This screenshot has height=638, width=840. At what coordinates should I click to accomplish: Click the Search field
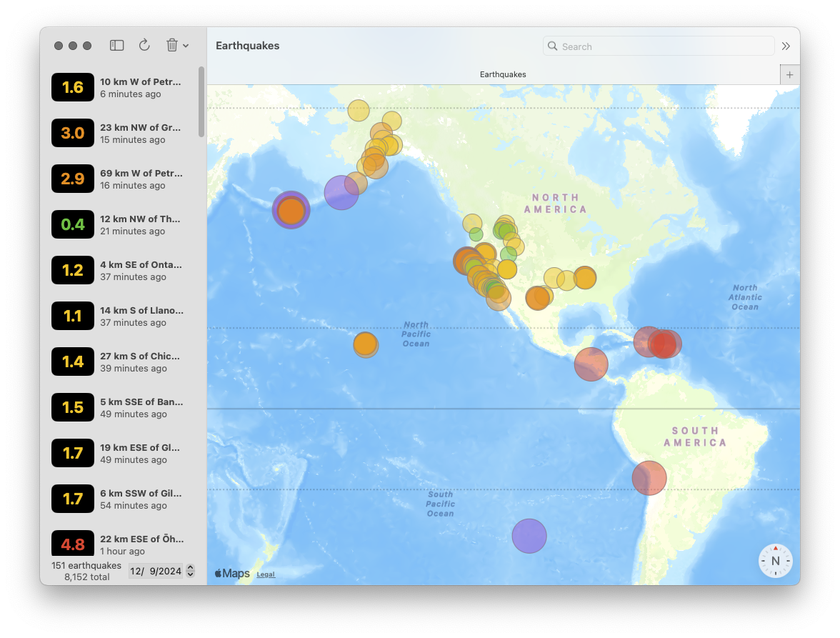click(659, 46)
